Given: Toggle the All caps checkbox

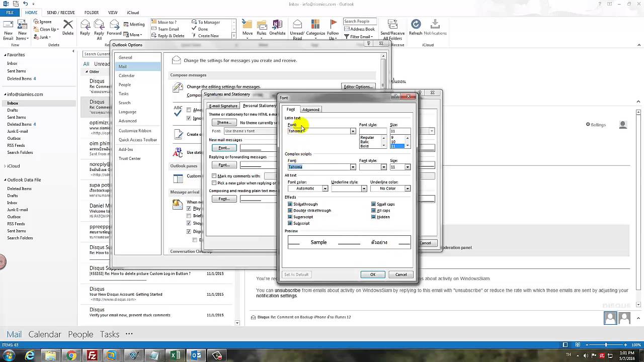Looking at the screenshot, I should [373, 211].
